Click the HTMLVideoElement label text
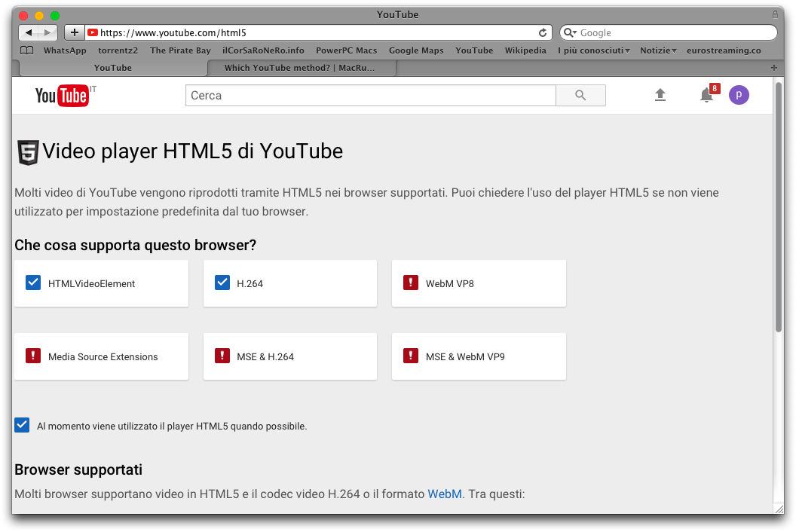 pos(91,284)
